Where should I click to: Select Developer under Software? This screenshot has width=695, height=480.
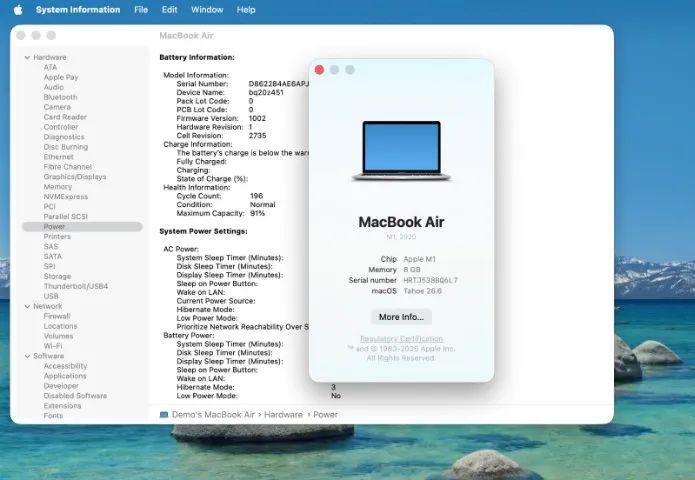pos(61,386)
